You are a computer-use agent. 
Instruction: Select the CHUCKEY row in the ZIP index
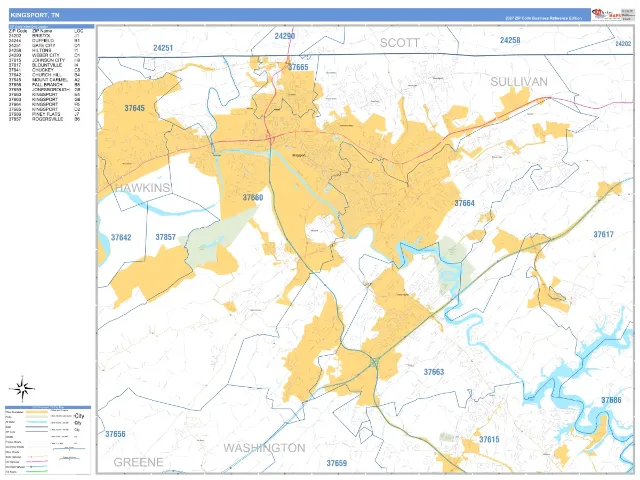pyautogui.click(x=44, y=70)
